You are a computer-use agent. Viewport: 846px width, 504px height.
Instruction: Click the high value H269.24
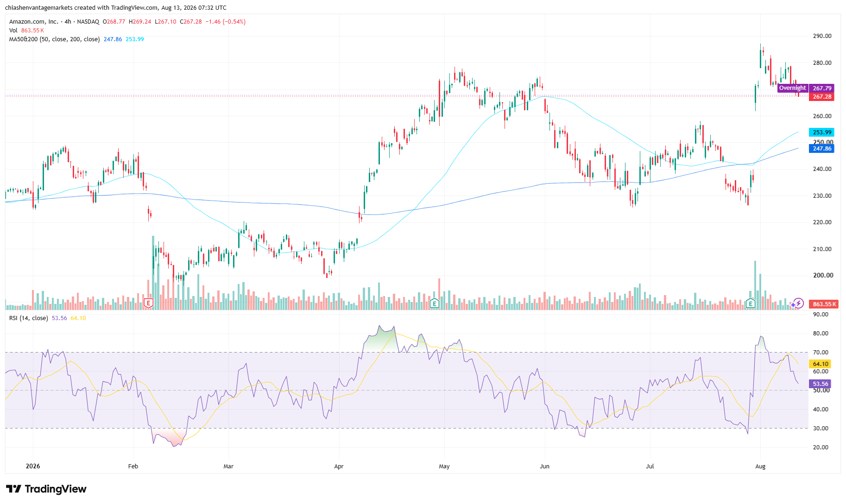coord(140,22)
